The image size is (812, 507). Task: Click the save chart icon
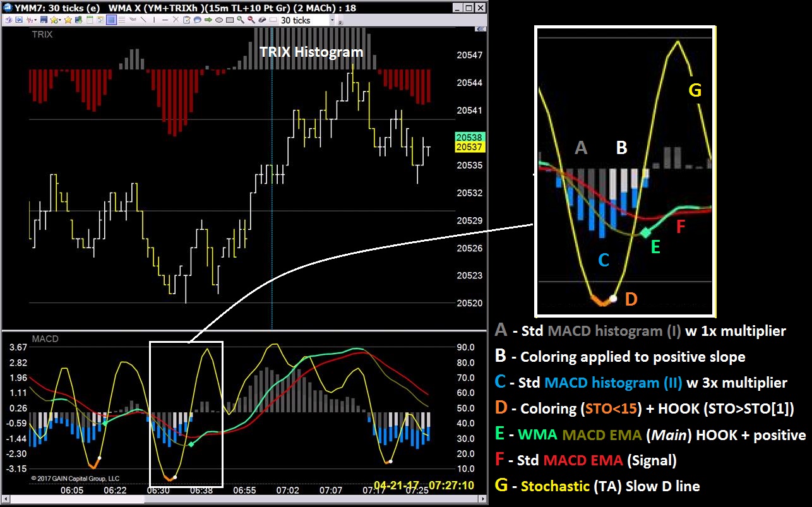coord(42,20)
